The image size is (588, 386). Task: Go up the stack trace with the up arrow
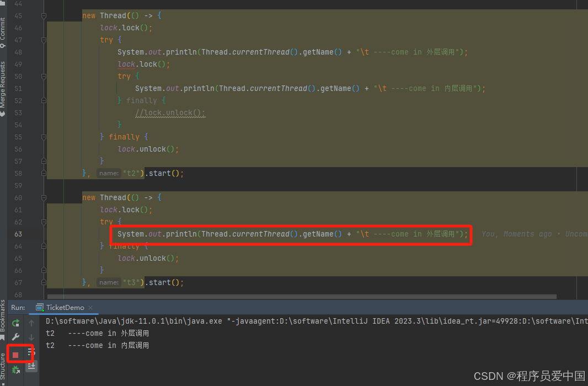tap(31, 323)
